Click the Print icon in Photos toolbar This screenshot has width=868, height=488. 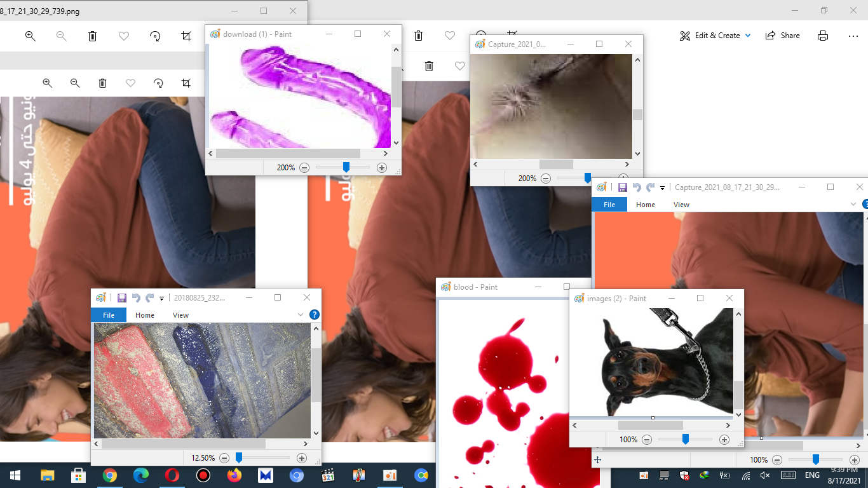click(x=823, y=36)
